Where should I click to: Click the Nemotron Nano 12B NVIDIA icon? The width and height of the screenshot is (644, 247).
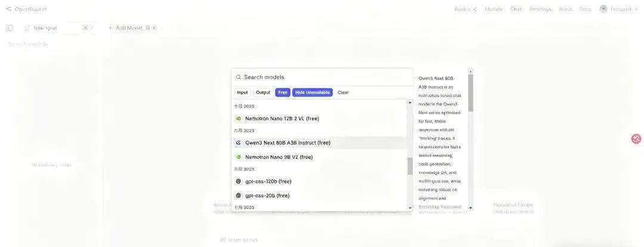click(x=238, y=118)
